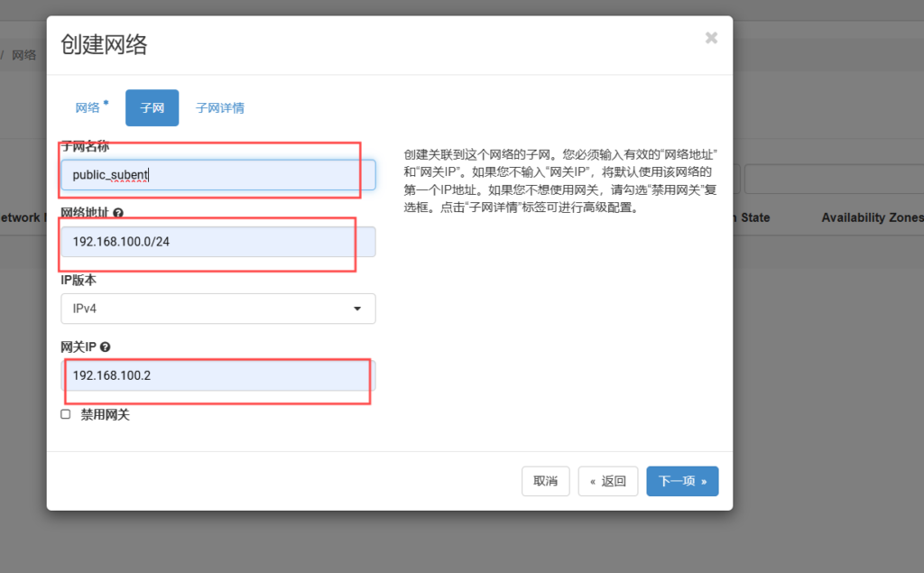
Task: Click the subnet description paragraph text
Action: [x=560, y=180]
